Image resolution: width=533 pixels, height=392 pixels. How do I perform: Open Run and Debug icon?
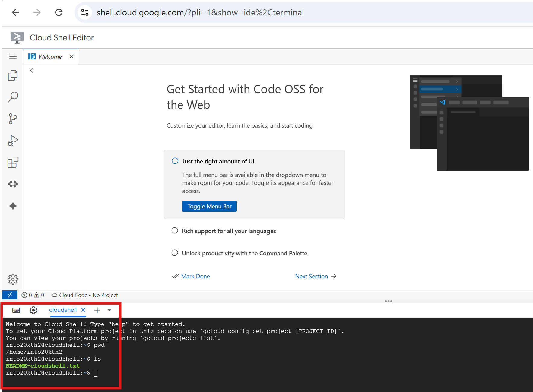(13, 141)
